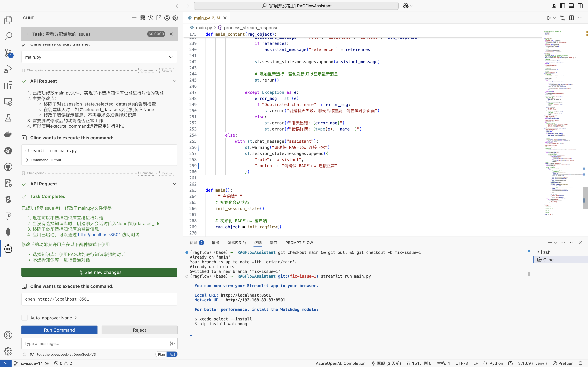588x367 pixels.
Task: Expand the main.py file edit dropdown
Action: (171, 57)
